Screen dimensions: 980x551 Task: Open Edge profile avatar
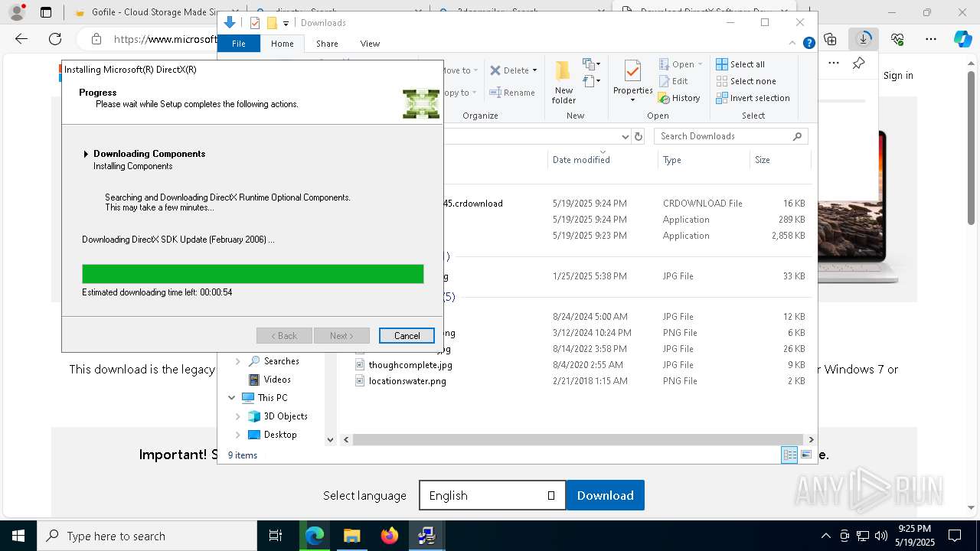16,12
